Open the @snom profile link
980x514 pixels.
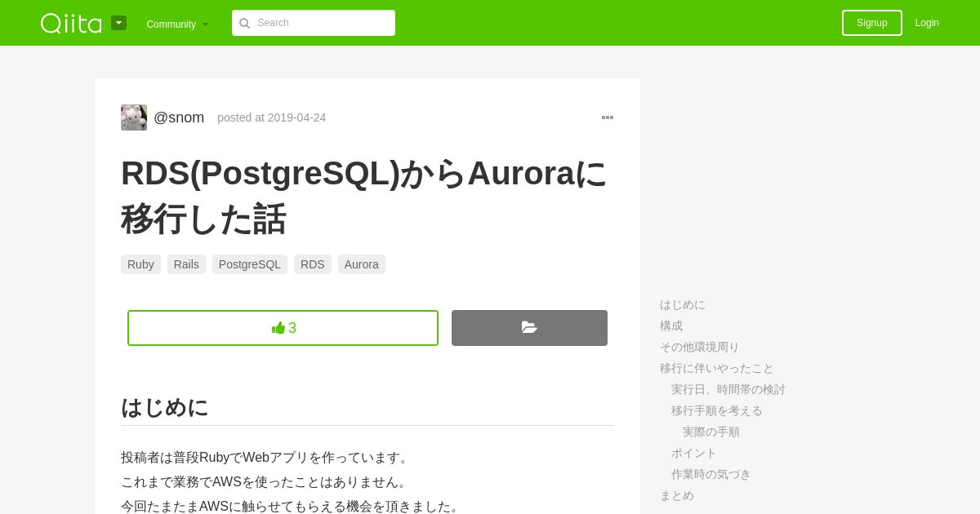pos(179,117)
